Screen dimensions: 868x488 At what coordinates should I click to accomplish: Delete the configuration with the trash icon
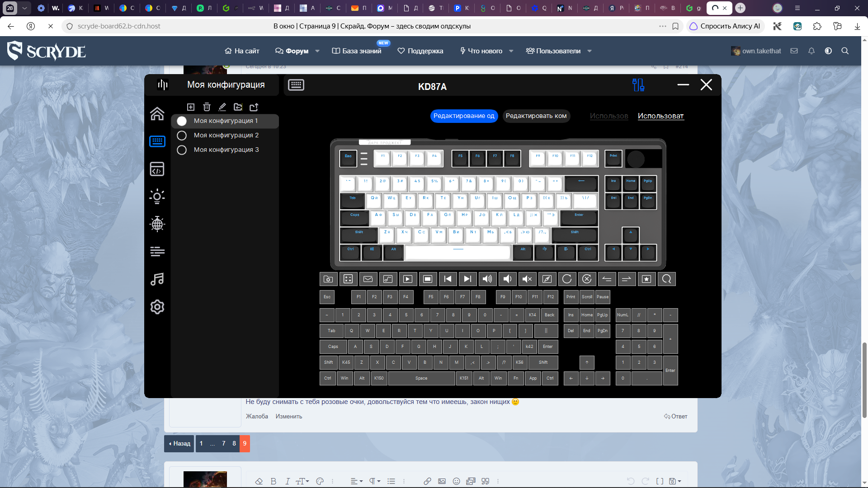207,107
